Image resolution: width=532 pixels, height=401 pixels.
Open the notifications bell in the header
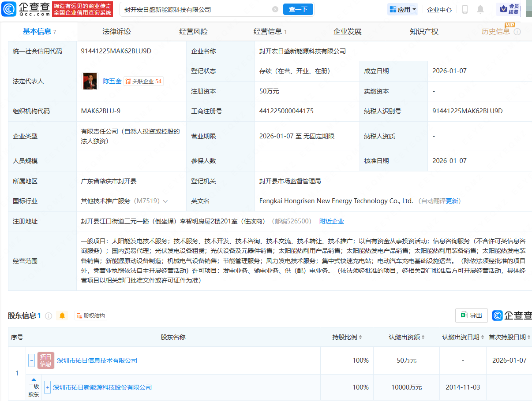480,9
